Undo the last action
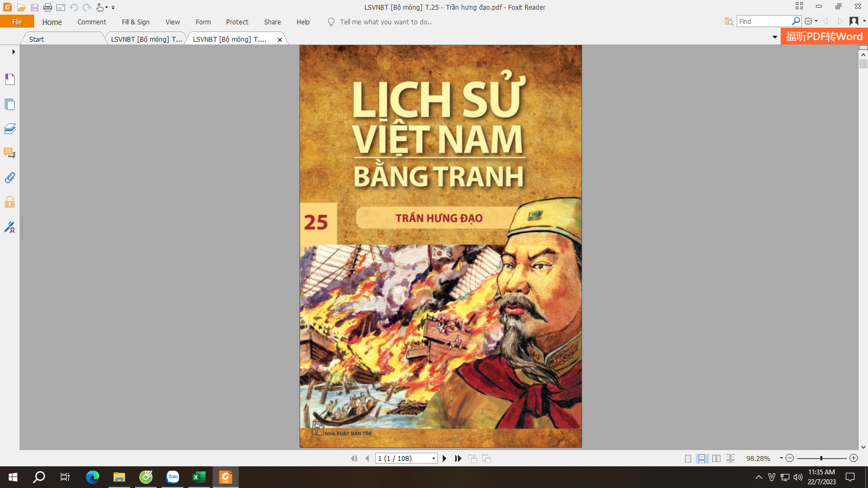Screen dimensions: 868x488 point(74,8)
